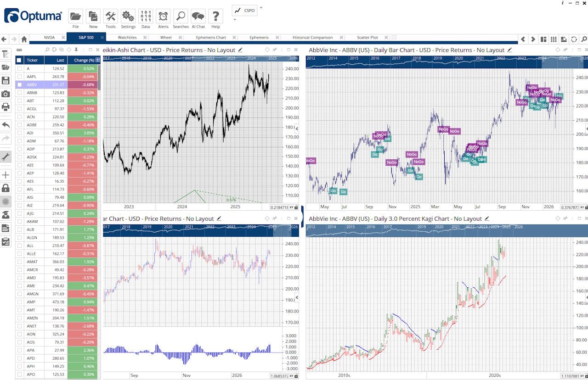Go to the Home page icon
The height and width of the screenshot is (380, 588).
pyautogui.click(x=24, y=39)
